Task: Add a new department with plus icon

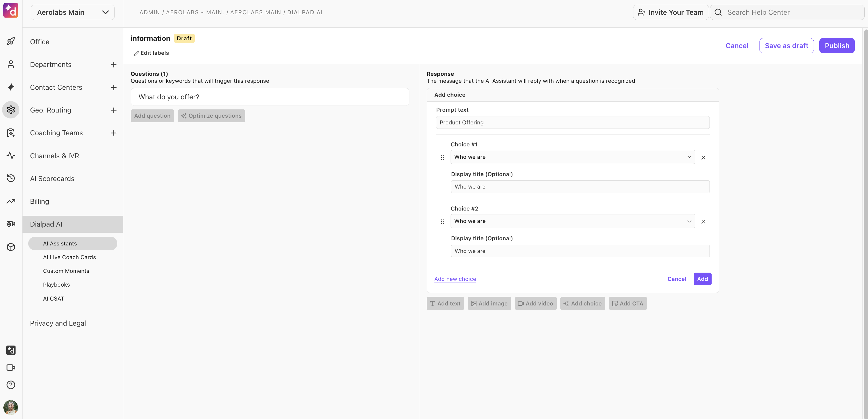Action: pyautogui.click(x=114, y=65)
